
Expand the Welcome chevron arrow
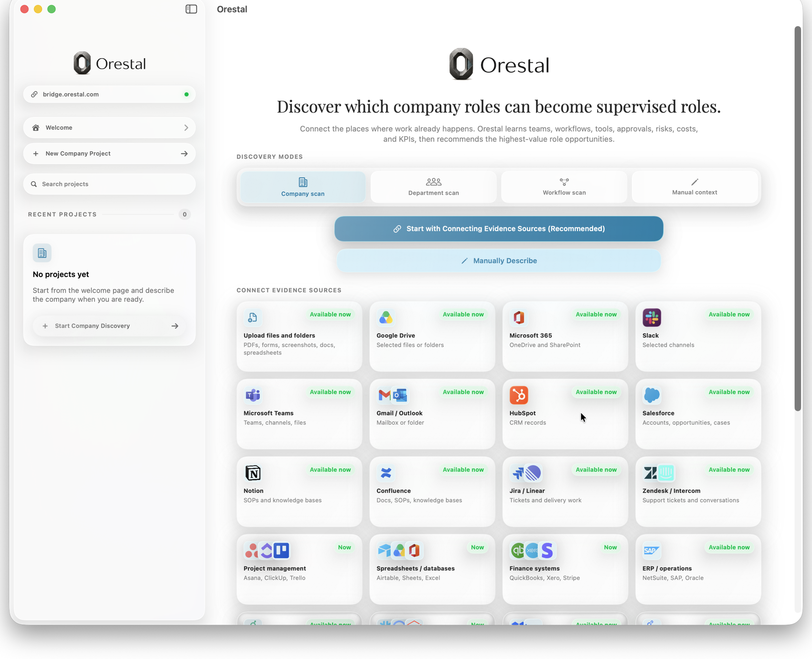[x=186, y=128]
